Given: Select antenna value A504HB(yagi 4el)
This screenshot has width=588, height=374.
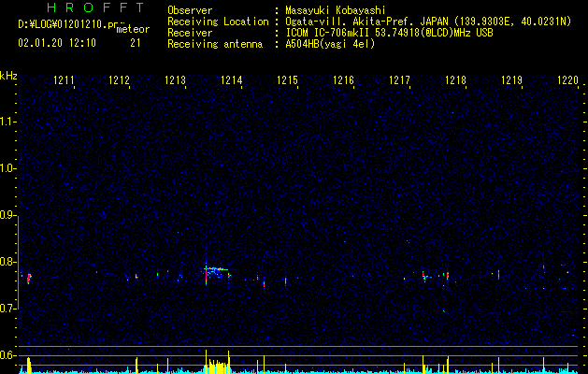Looking at the screenshot, I should pos(330,44).
